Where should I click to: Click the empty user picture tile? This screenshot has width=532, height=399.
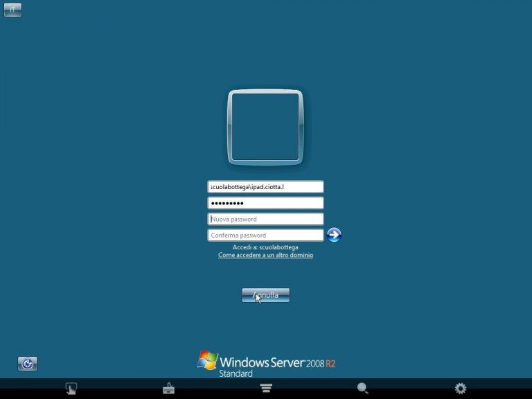(265, 127)
